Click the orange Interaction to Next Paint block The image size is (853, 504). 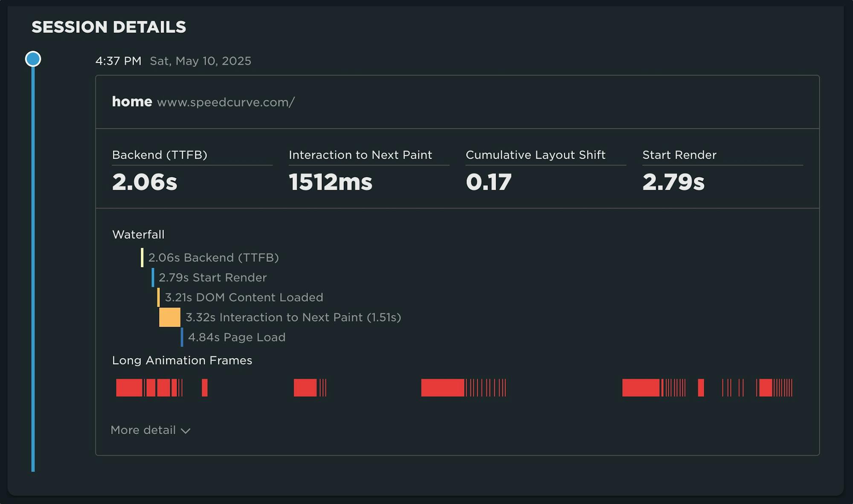click(170, 317)
